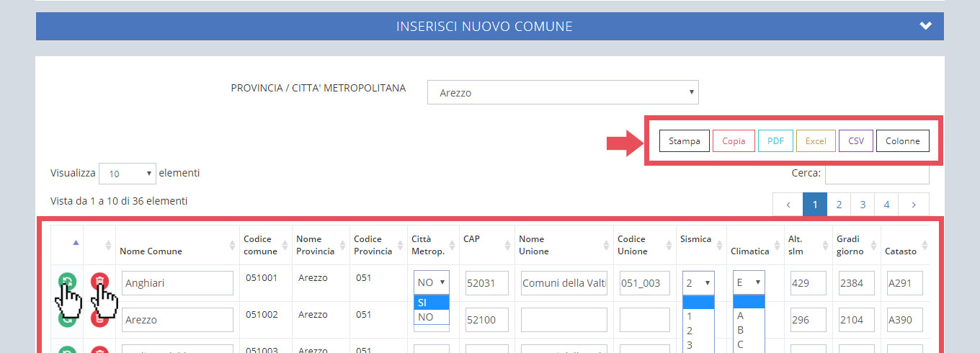Edit Gradi giorno field 2104
The image size is (980, 353).
click(x=856, y=319)
